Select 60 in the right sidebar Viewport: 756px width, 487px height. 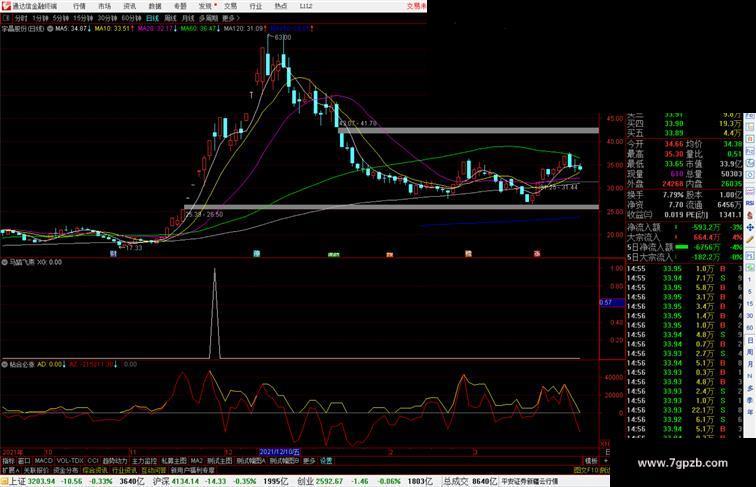[x=750, y=328]
